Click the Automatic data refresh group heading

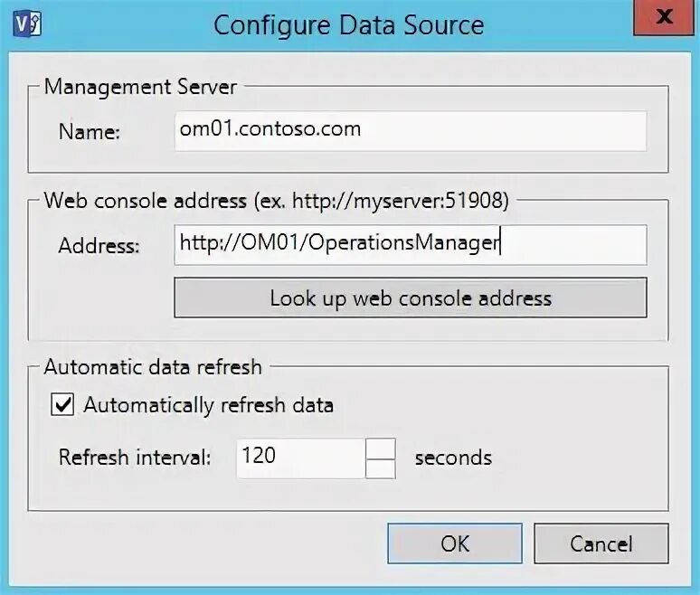tap(153, 367)
